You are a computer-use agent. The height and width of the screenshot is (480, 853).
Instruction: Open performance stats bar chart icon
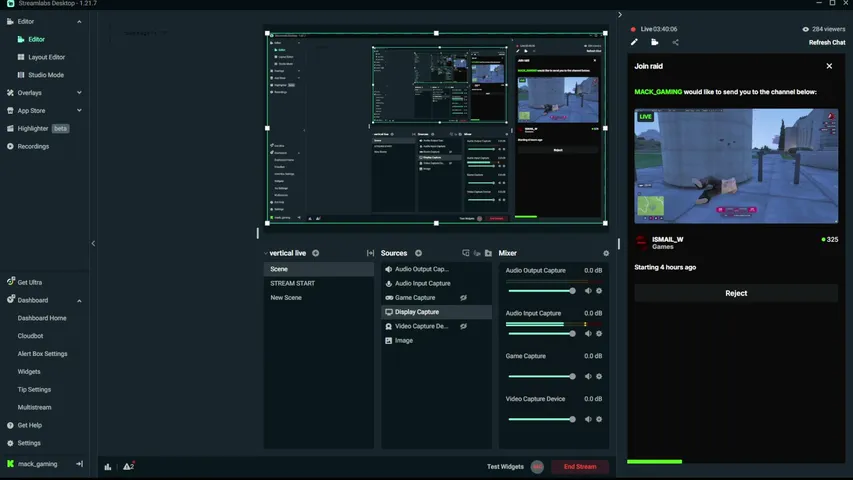tap(108, 466)
